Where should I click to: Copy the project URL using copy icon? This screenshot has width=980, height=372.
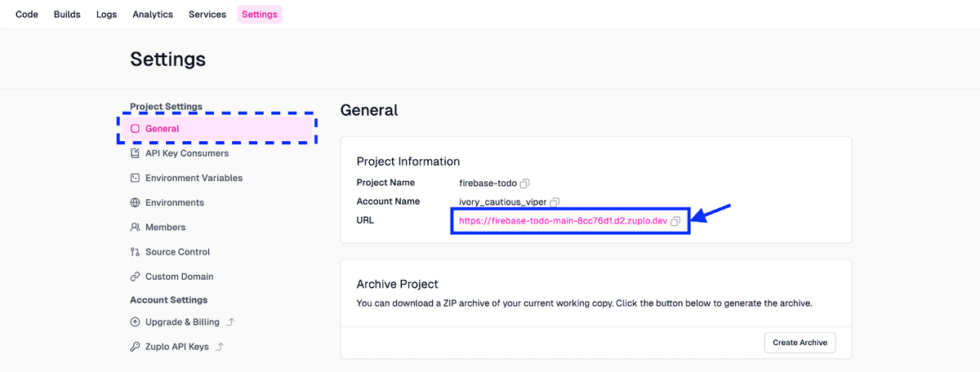click(x=675, y=222)
